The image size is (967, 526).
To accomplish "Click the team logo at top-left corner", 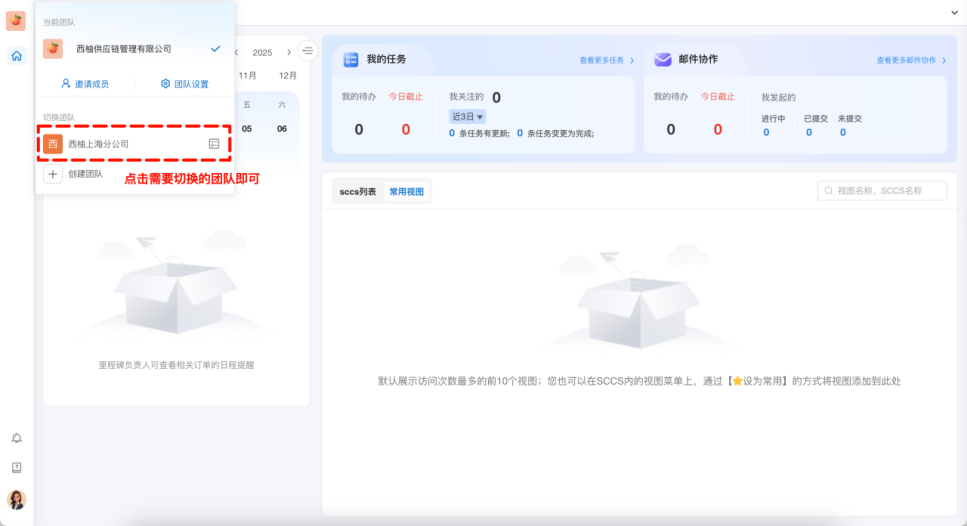I will 16,20.
